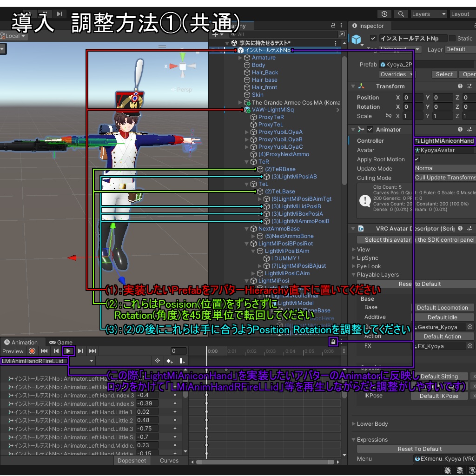Click the Gesture_Kyoya object picker circle
Screen dimensions: 476x476
[470, 327]
